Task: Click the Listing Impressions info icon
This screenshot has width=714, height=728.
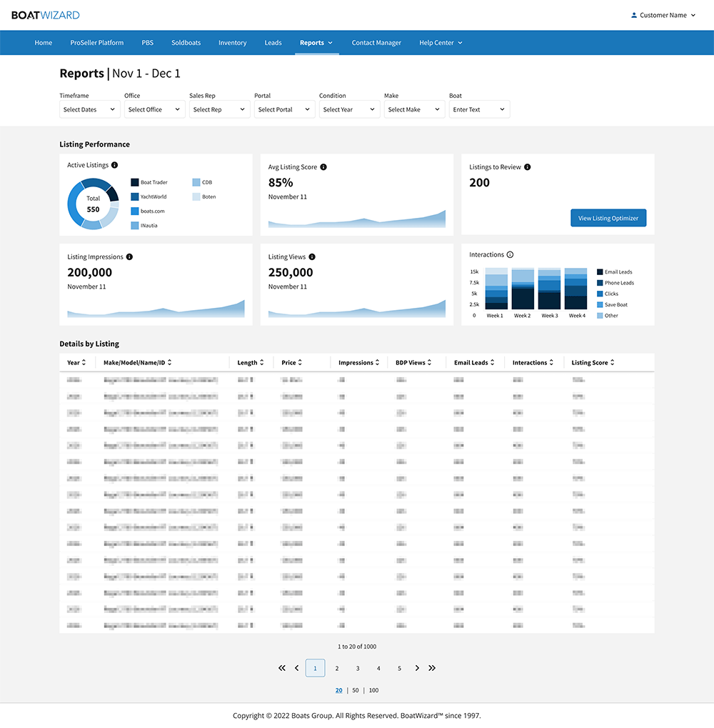Action: (x=129, y=256)
